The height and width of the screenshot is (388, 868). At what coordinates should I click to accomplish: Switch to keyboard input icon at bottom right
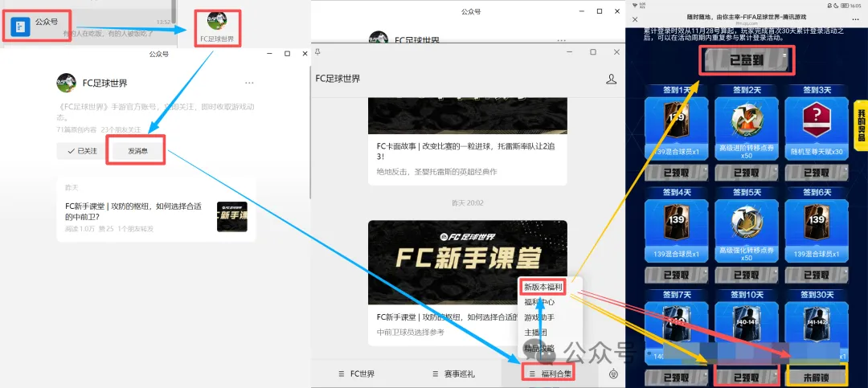tap(612, 374)
